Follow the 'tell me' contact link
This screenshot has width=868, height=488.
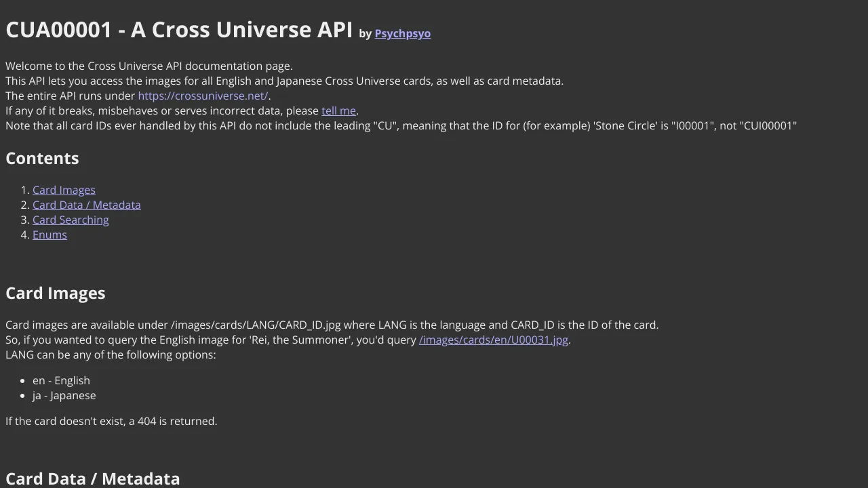[338, 110]
